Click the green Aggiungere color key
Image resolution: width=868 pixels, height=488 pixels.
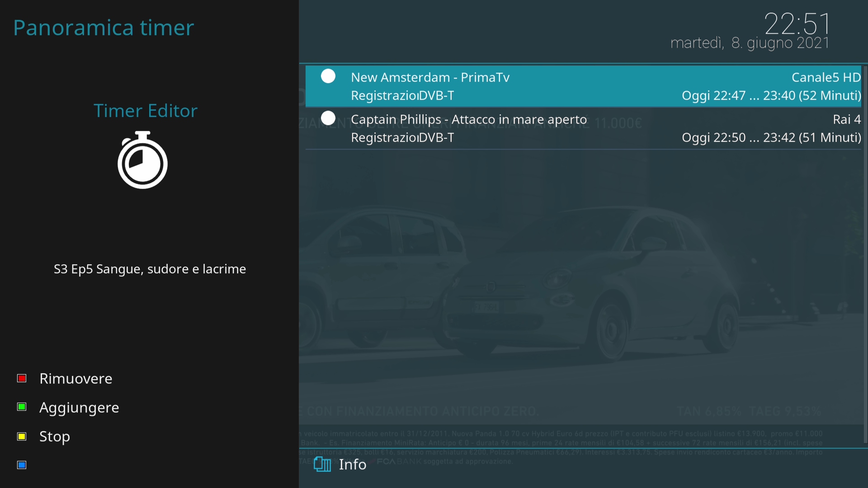click(x=22, y=407)
